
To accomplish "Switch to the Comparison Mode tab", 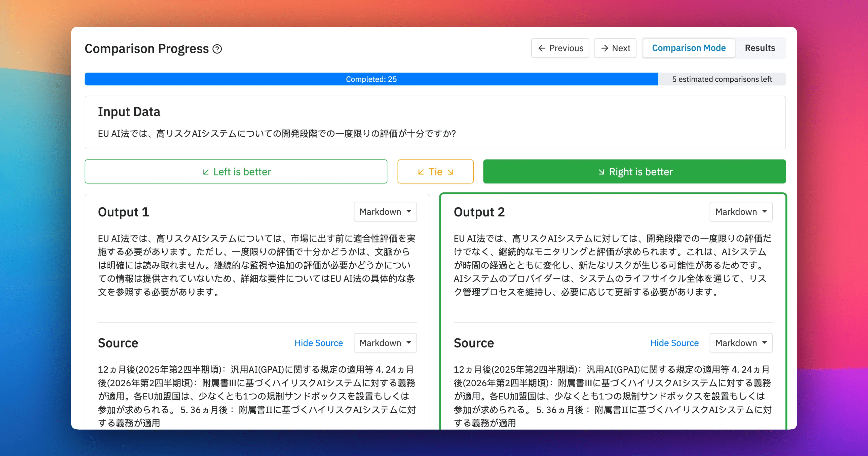I will (689, 48).
